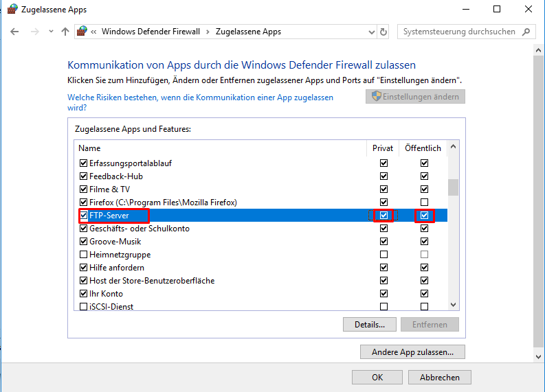Screen dimensions: 545x392
Task: Toggle FTP-Server name checkbox
Action: pyautogui.click(x=83, y=216)
